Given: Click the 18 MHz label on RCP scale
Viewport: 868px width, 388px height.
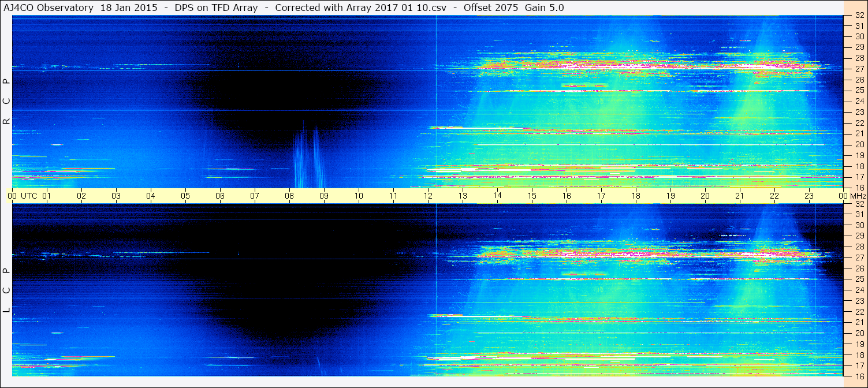Looking at the screenshot, I should pos(859,166).
